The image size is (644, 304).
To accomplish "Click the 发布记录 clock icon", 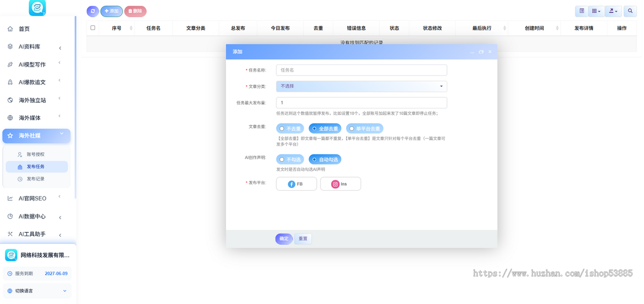I will 20,179.
